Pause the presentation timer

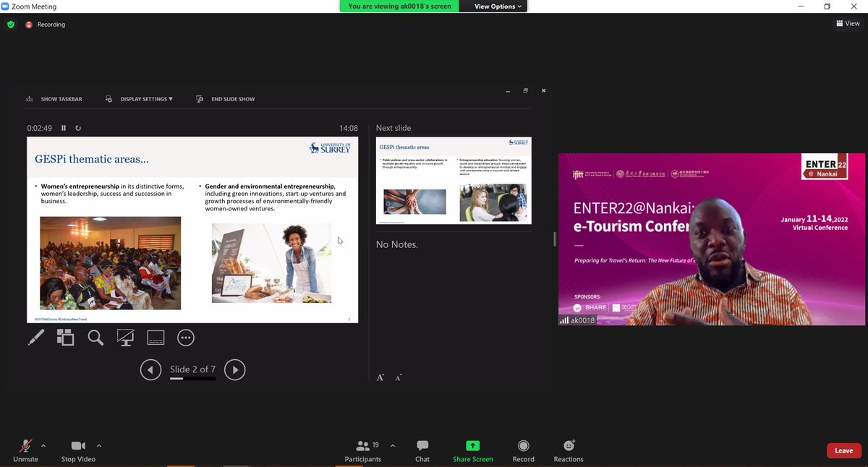click(x=64, y=128)
